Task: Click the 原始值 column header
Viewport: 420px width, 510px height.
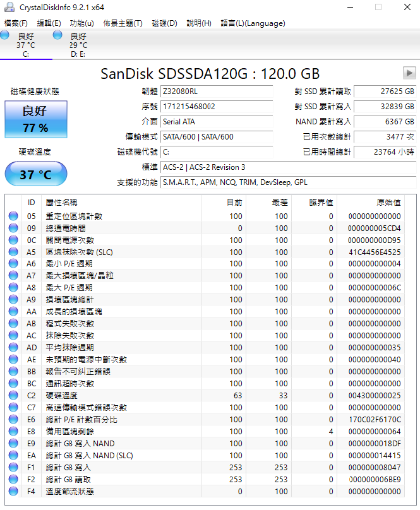Action: (x=371, y=203)
